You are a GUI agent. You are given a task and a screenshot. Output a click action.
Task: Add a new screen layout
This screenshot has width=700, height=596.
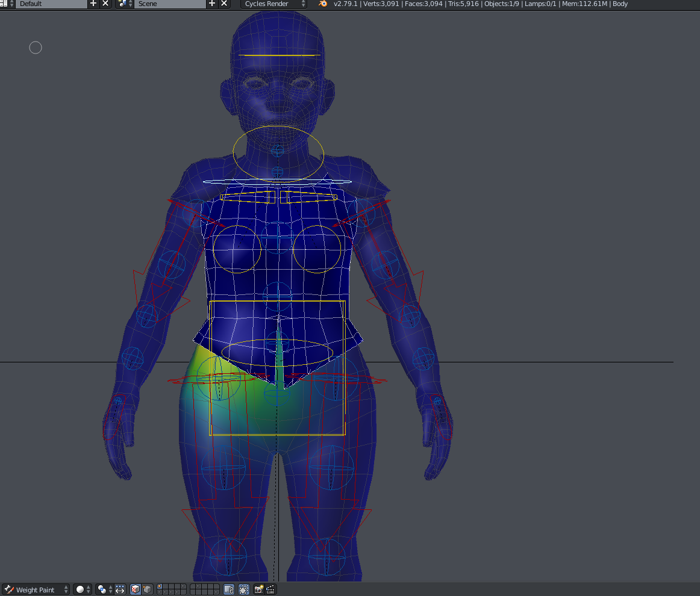[x=93, y=4]
